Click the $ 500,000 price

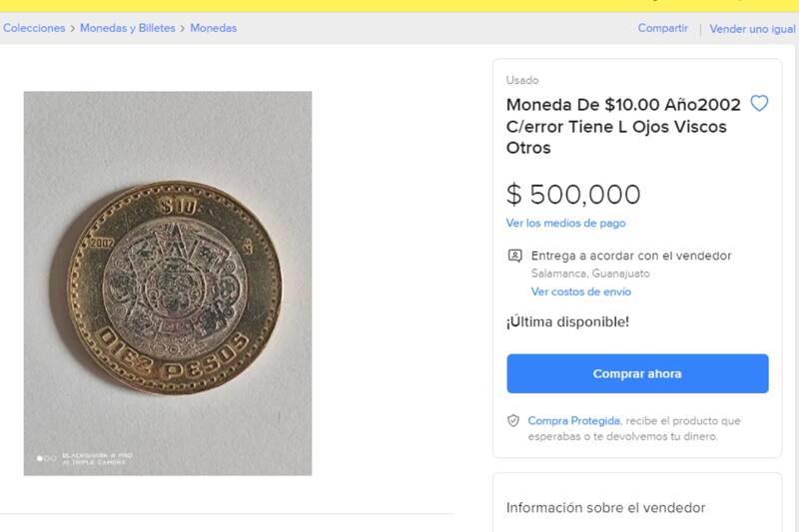[573, 194]
